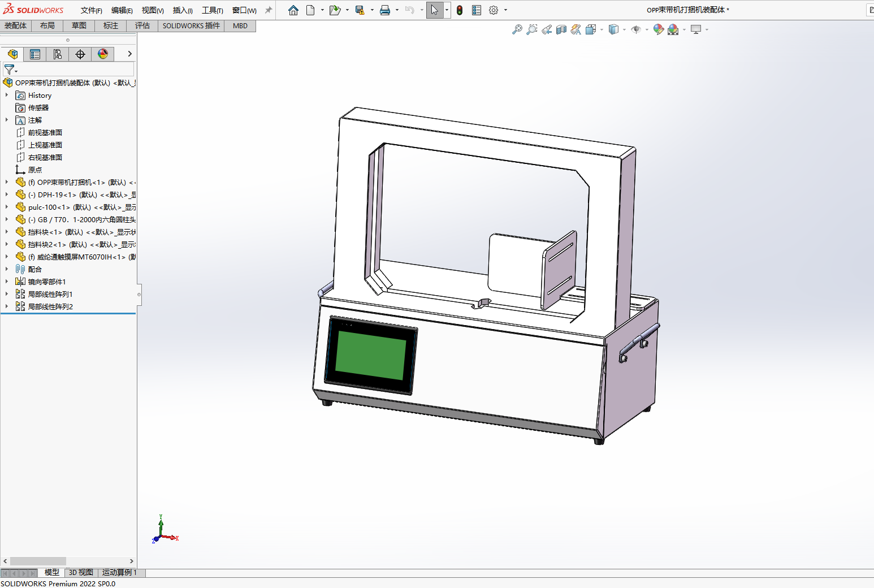Screen dimensions: 874x588
Task: Switch to 运动算例 1 bottom tab
Action: (120, 573)
